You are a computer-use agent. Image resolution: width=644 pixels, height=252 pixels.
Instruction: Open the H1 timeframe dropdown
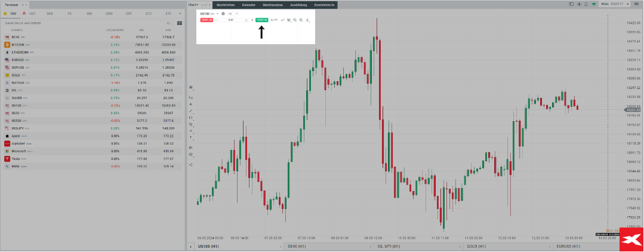tap(233, 14)
